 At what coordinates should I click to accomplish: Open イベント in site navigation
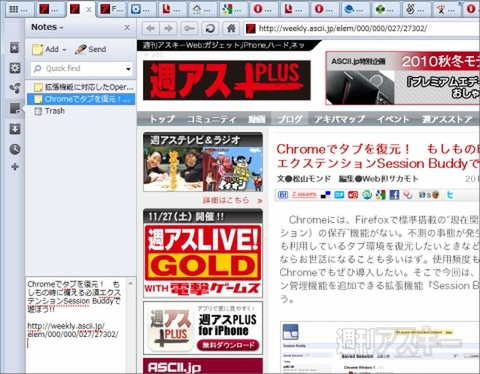(393, 119)
